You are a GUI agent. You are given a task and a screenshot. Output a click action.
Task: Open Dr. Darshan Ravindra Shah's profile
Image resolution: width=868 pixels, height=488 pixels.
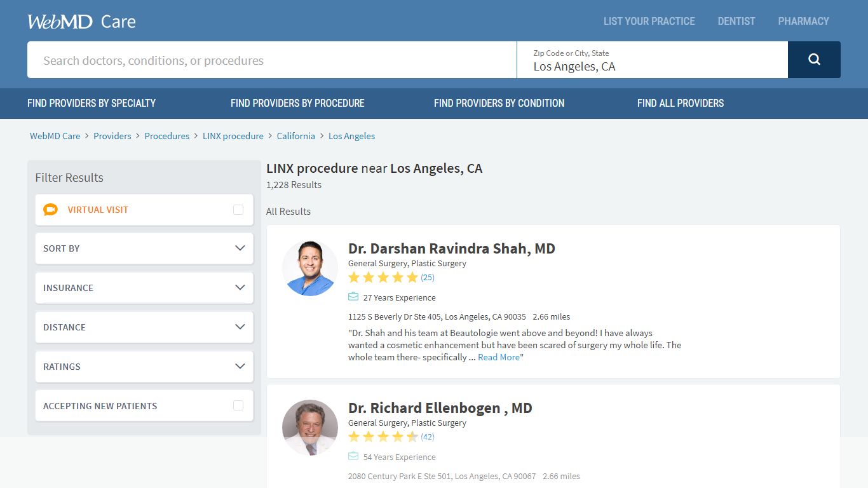[452, 248]
